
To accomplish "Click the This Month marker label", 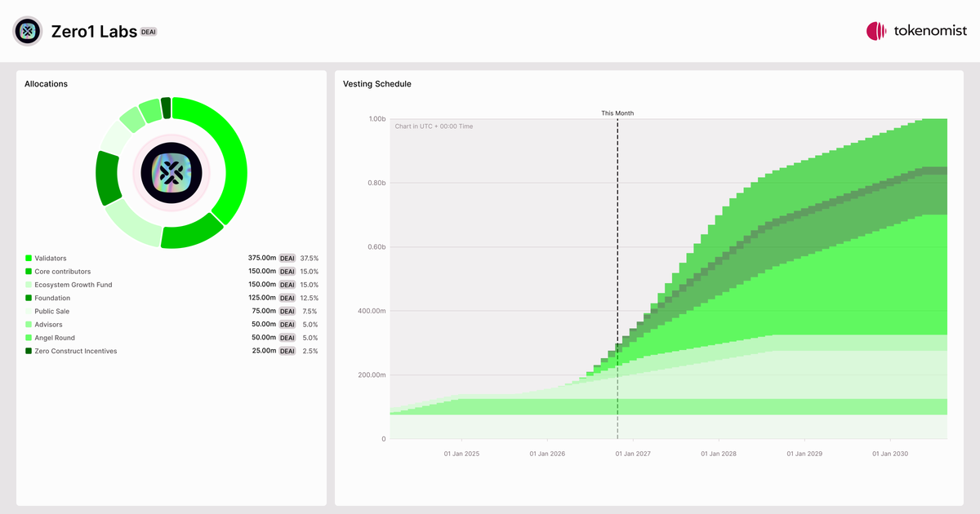I will point(617,113).
